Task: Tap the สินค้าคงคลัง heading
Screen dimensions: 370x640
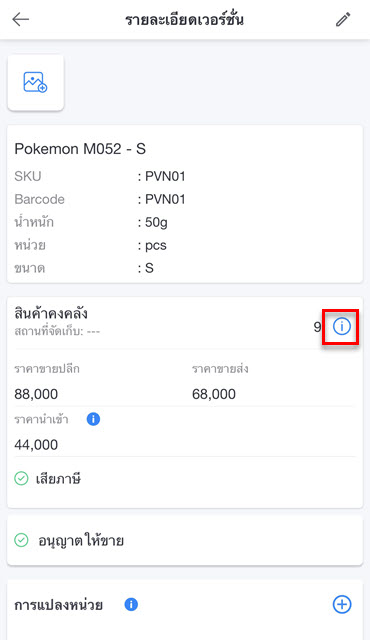Action: click(x=51, y=313)
